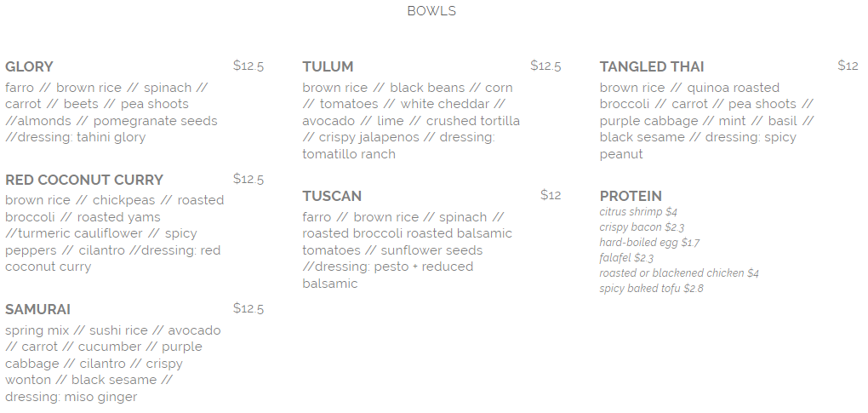Click the PROTEIN add-ons heading

[x=631, y=196]
